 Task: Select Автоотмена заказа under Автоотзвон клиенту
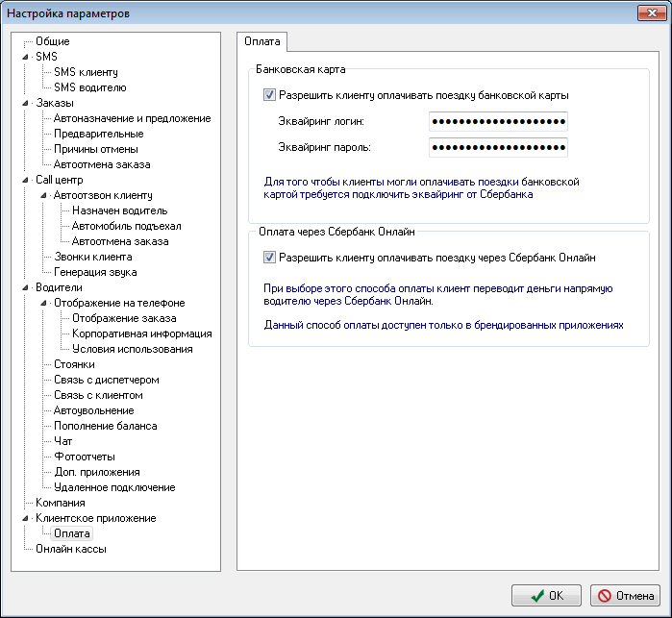click(x=120, y=241)
